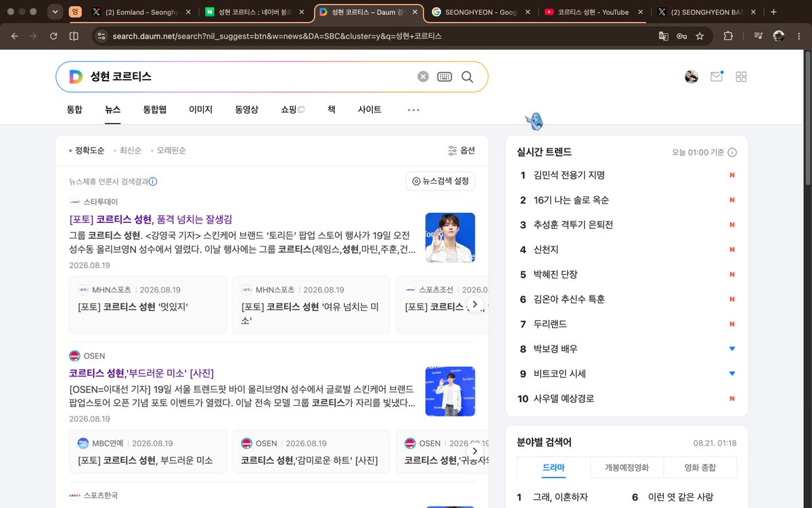Open the profile avatar at top right
The width and height of the screenshot is (812, 508).
(x=692, y=77)
